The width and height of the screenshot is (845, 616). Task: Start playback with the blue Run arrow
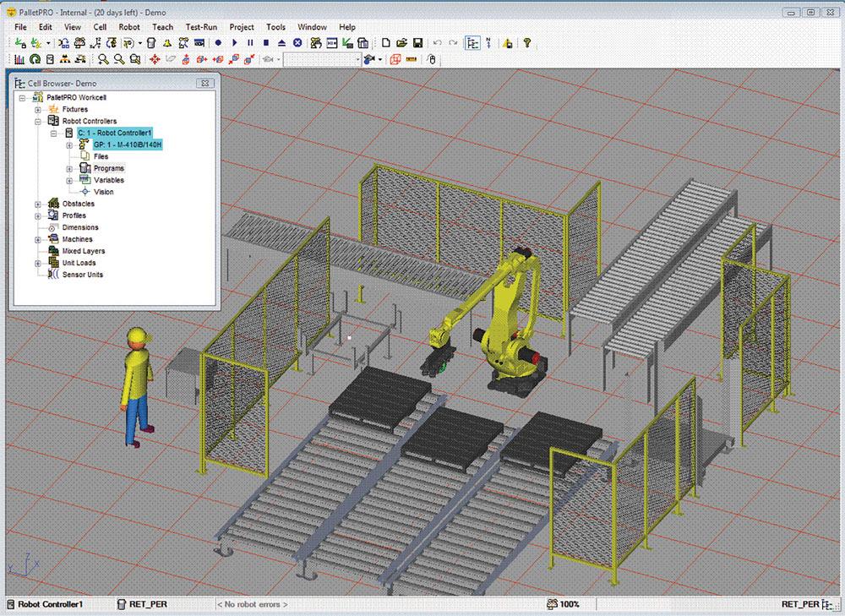pyautogui.click(x=235, y=43)
